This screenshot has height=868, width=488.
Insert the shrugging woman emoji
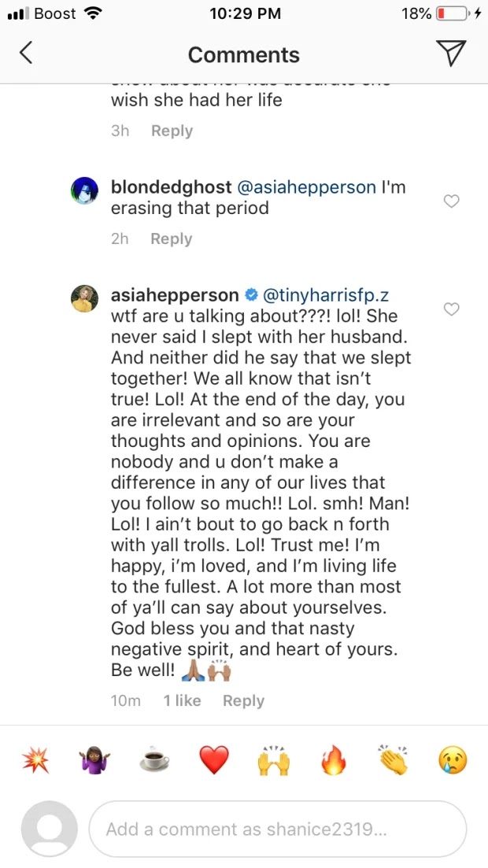94,760
